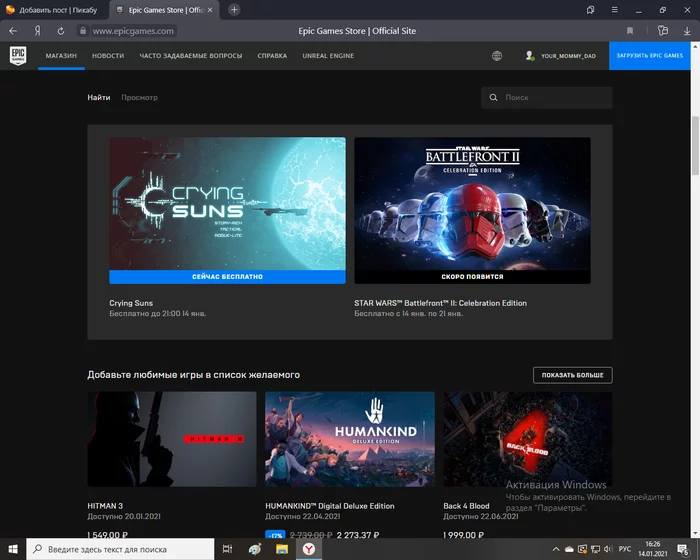Viewport: 700px width, 560px height.
Task: Open HUMANKIND Digital Deluxe Edition link
Action: 330,506
